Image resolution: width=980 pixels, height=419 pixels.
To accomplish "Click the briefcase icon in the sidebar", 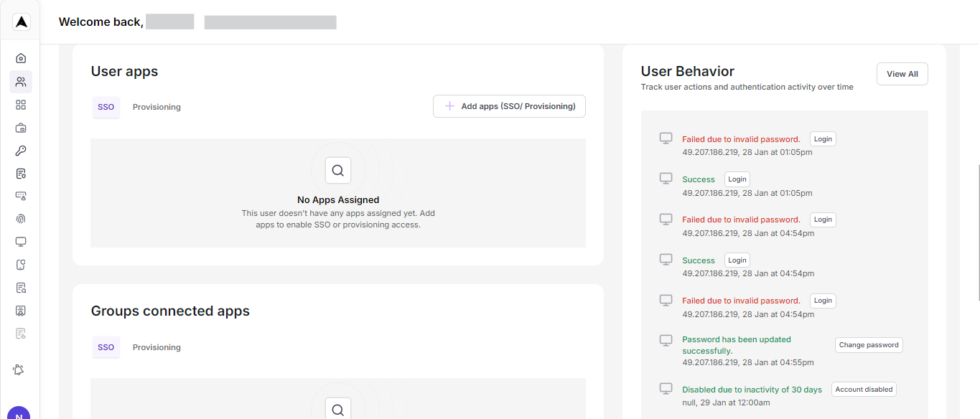I will click(21, 128).
